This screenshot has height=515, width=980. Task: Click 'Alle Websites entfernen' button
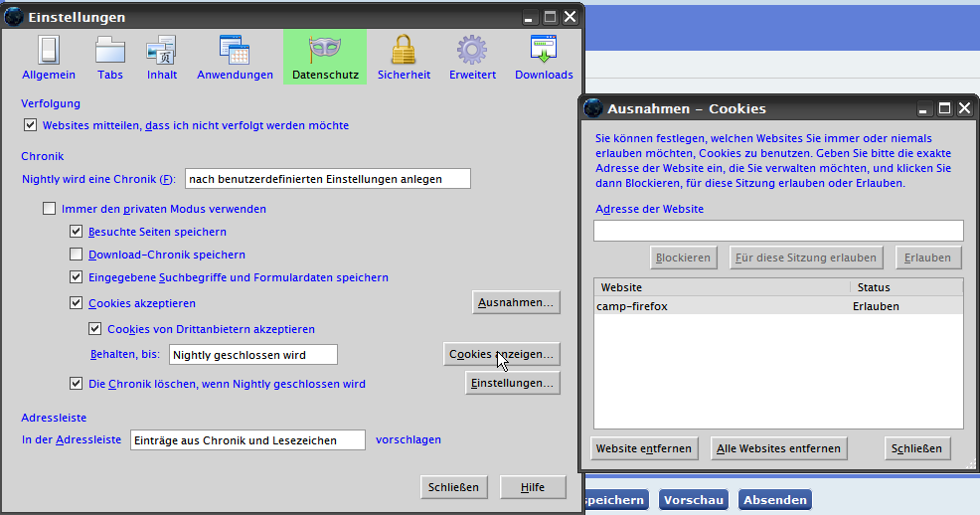pyautogui.click(x=778, y=448)
